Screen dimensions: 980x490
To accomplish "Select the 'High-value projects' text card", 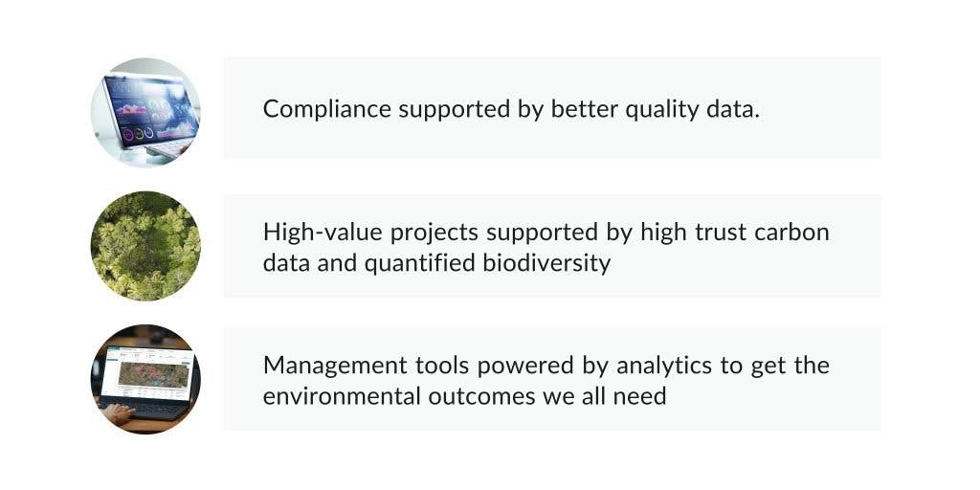I will (551, 246).
